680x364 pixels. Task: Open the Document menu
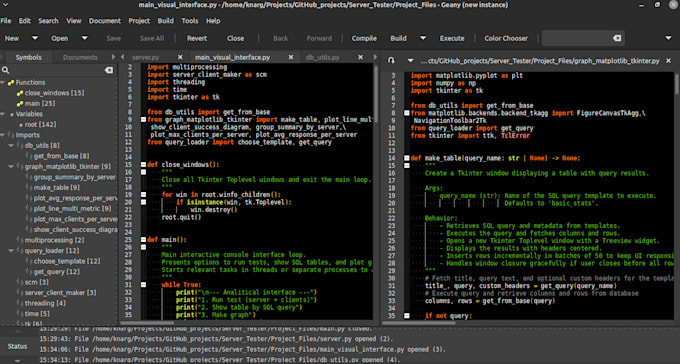tap(105, 21)
